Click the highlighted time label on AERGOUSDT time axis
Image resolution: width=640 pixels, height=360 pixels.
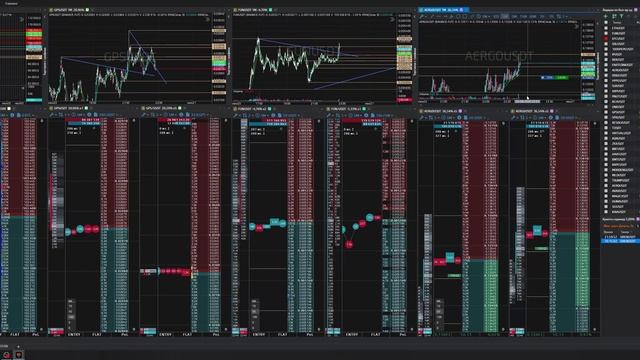(527, 101)
